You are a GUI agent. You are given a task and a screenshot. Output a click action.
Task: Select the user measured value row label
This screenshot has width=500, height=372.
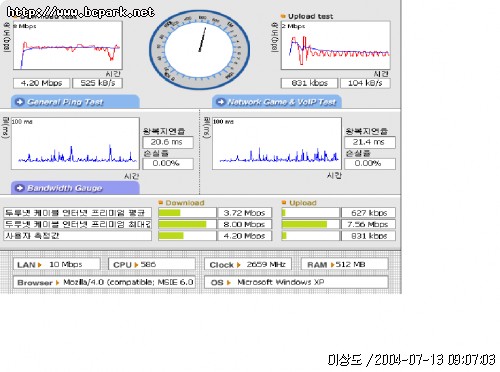click(x=77, y=236)
